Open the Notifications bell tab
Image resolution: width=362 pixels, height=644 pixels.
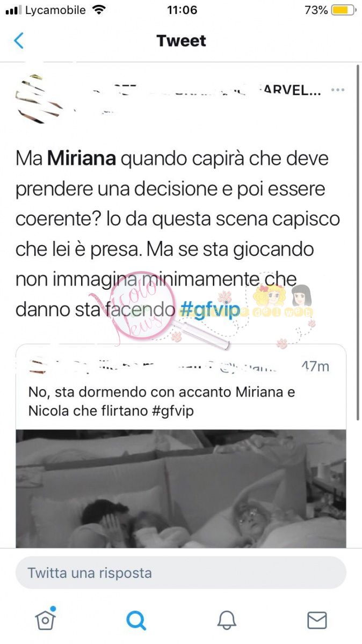227,620
